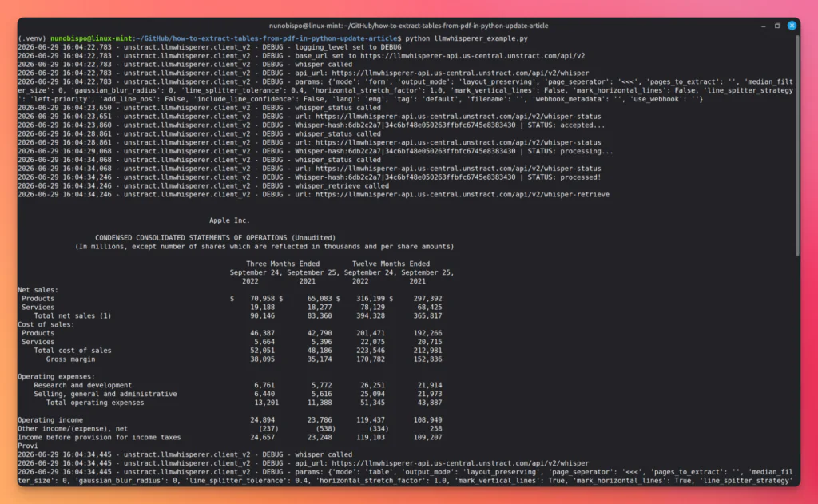The image size is (818, 504).
Task: Click the value 26,251
Action: tap(372, 386)
